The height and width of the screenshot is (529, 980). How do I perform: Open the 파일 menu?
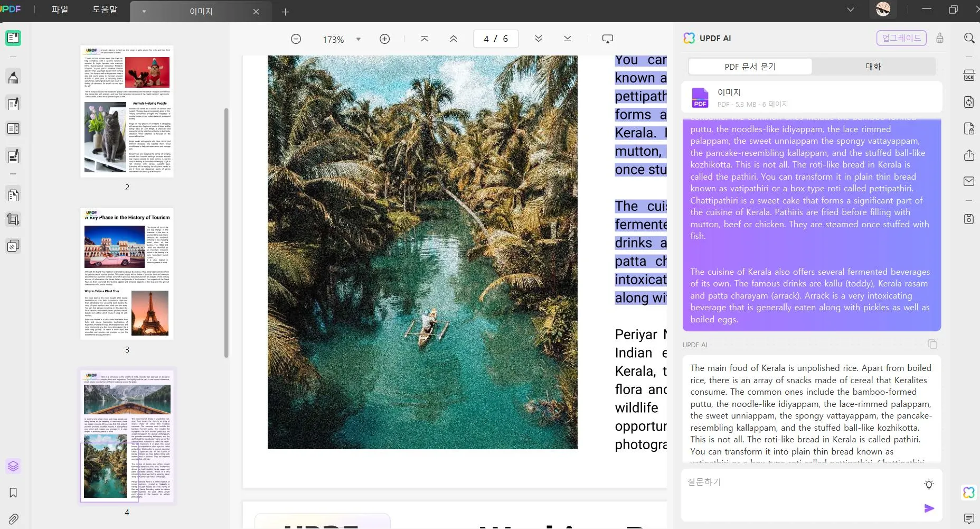pos(60,10)
